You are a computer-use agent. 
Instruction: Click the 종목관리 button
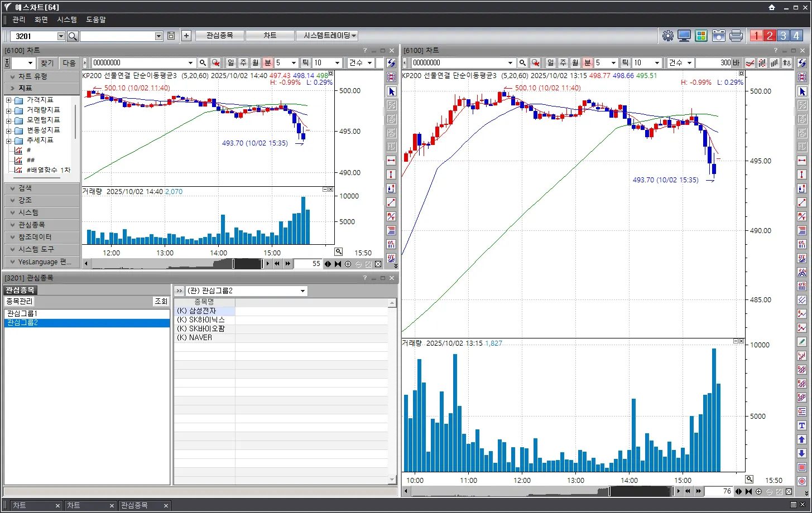pos(19,301)
